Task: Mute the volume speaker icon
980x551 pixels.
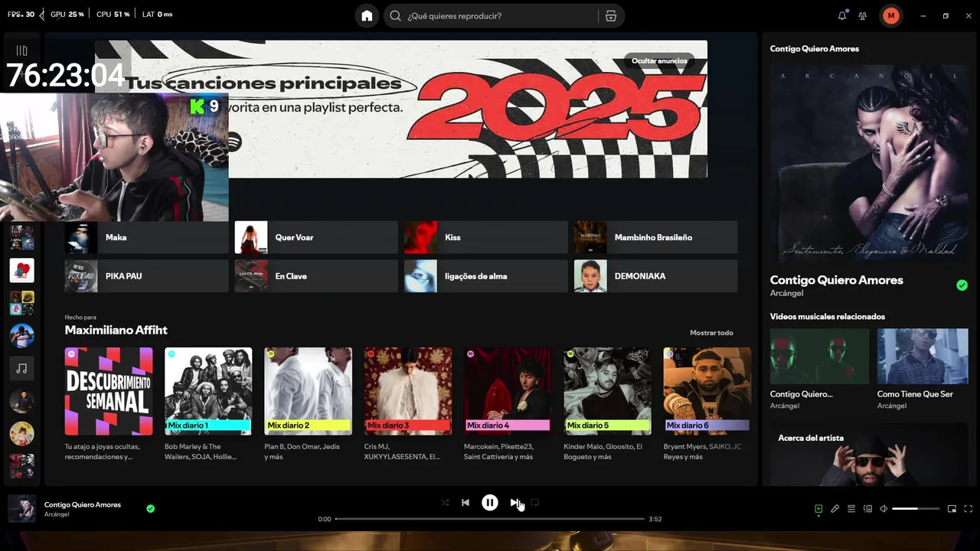Action: (x=884, y=509)
